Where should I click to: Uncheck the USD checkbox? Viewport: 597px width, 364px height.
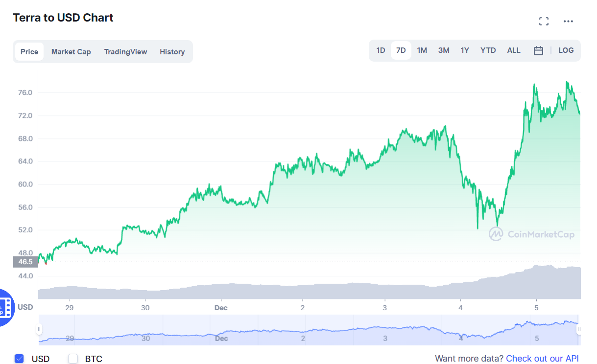click(19, 359)
